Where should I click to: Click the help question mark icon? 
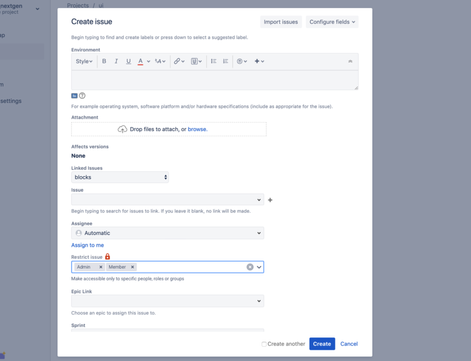82,96
